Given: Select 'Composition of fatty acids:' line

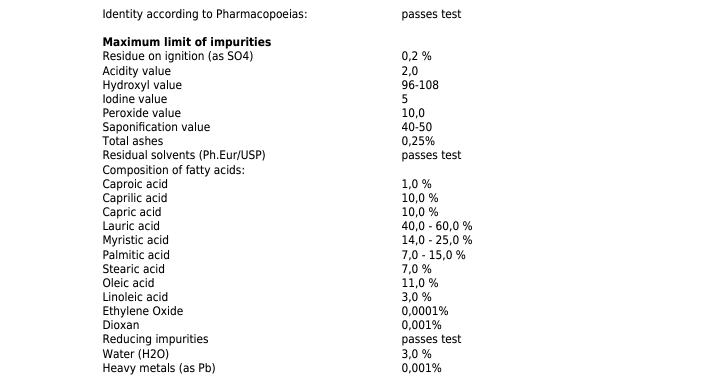Looking at the screenshot, I should pyautogui.click(x=174, y=170).
